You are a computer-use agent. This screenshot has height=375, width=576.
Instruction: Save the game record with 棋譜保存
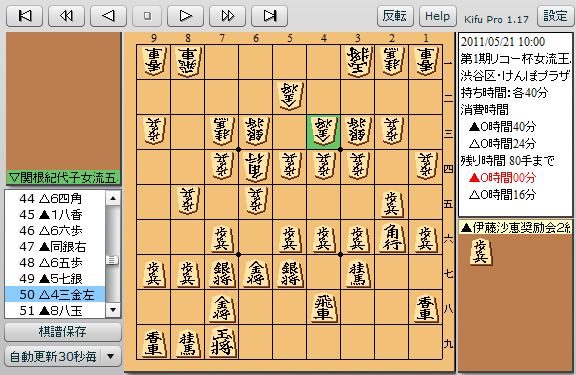tap(63, 332)
